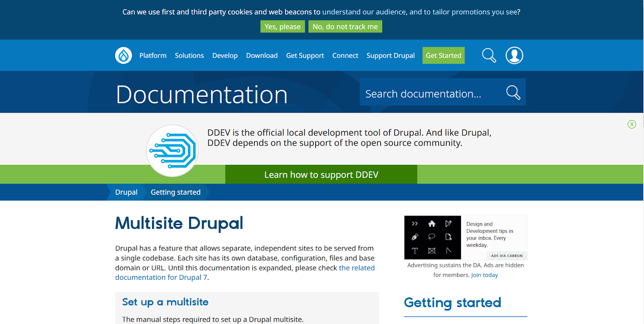Close the DDEV banner

pos(632,124)
